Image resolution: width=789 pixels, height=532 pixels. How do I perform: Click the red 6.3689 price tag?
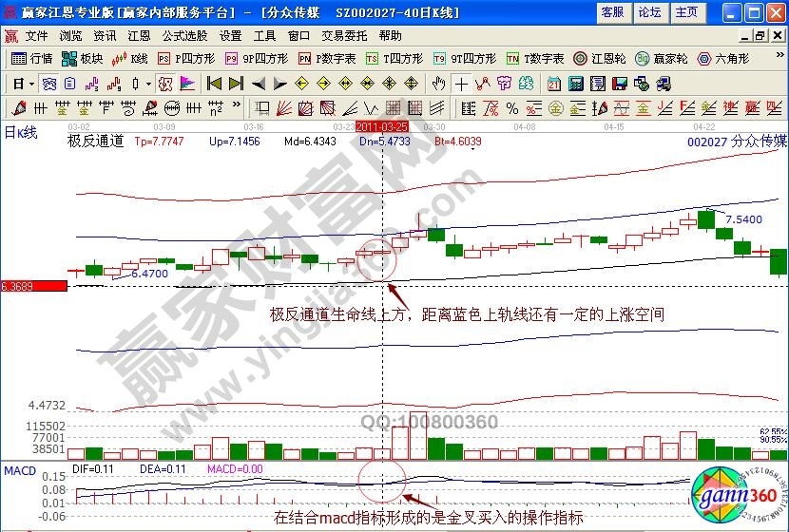pyautogui.click(x=33, y=286)
